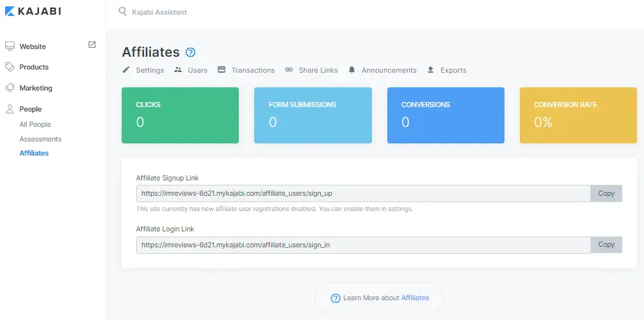Copy the Affiliate Signup Link
Screen dimensions: 644x320
click(606, 193)
